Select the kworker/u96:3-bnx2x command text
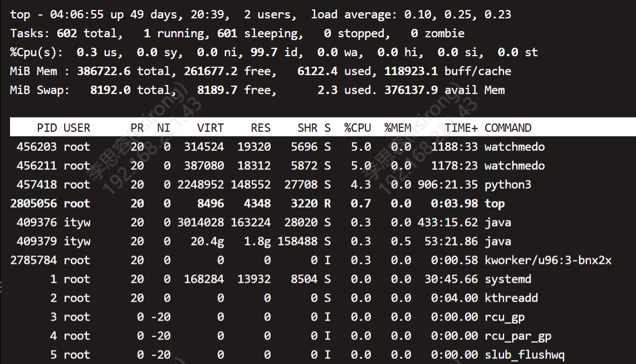 coord(548,260)
